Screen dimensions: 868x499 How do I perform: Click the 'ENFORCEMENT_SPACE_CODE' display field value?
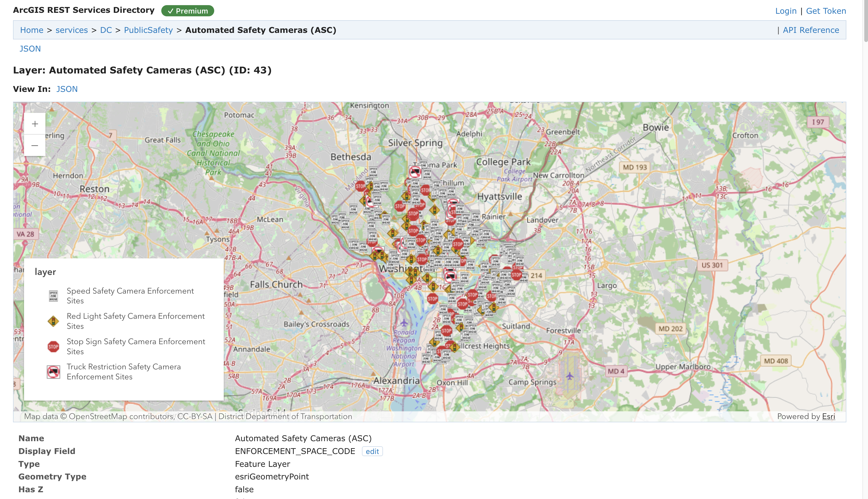click(x=295, y=451)
